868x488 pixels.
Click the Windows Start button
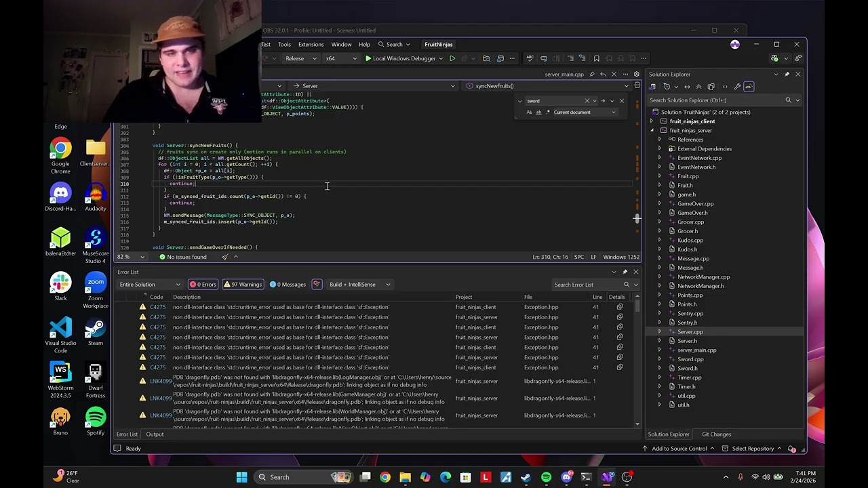tap(242, 477)
